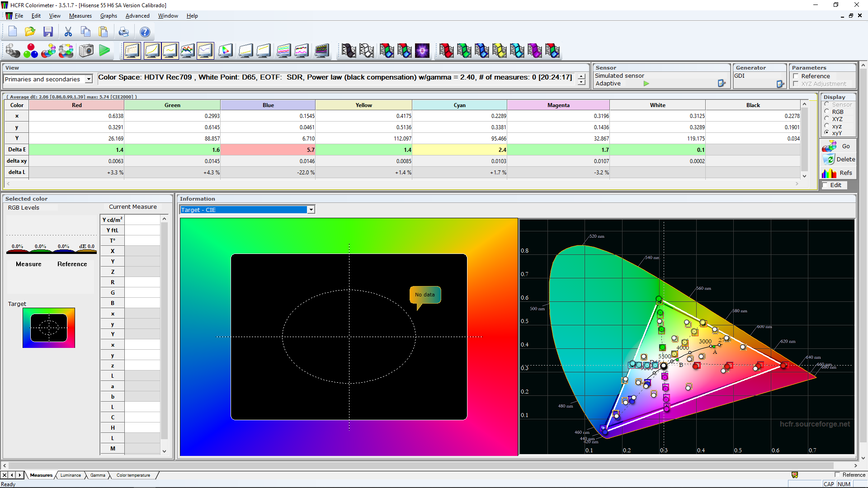Click the Go button
The height and width of the screenshot is (488, 868).
tap(839, 146)
